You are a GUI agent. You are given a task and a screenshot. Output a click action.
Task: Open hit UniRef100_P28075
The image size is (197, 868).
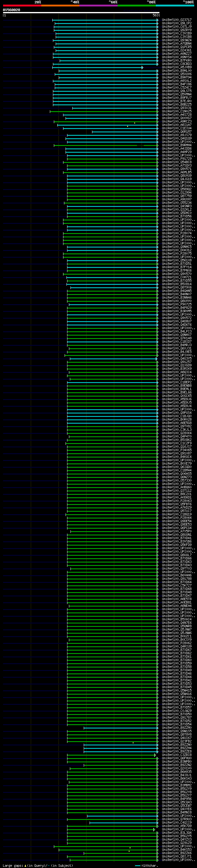coord(177,253)
